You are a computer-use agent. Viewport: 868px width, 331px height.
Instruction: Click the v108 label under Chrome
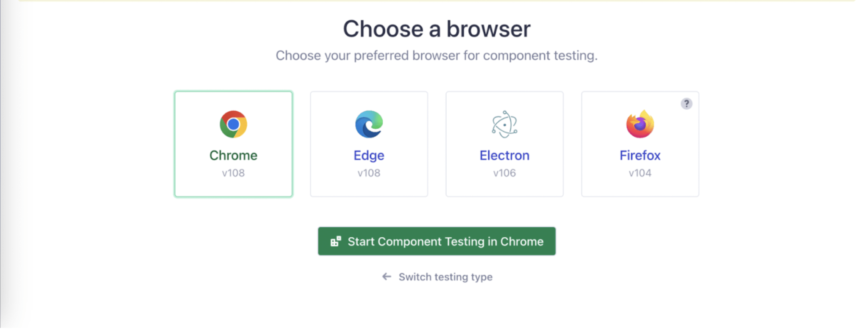tap(233, 173)
